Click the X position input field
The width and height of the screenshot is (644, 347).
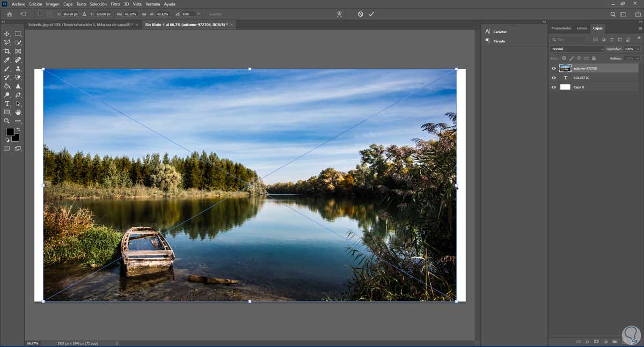[x=70, y=14]
